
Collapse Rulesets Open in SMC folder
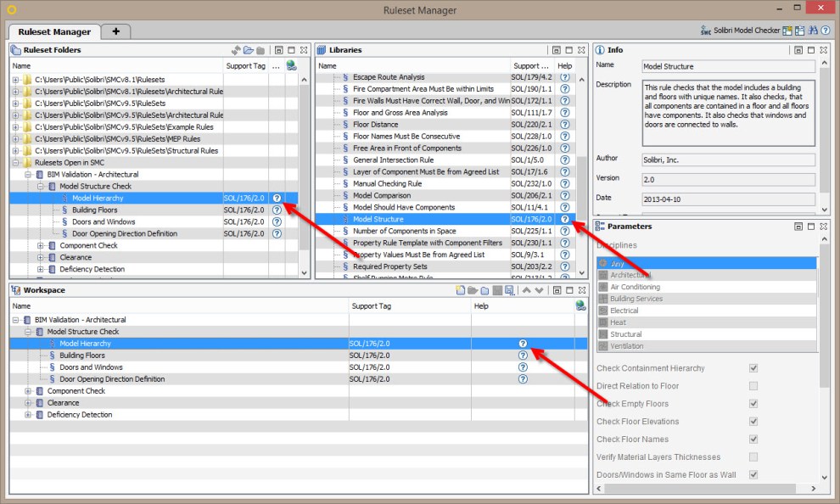coord(16,163)
